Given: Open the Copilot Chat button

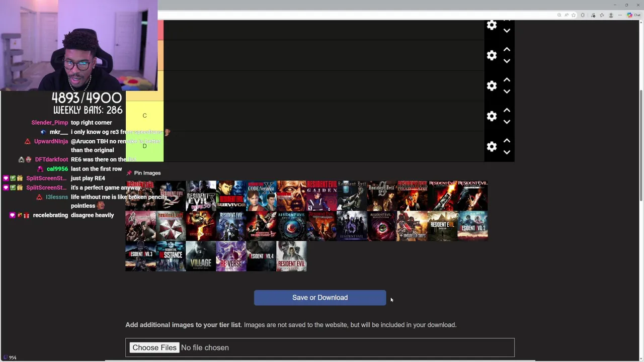Looking at the screenshot, I should click(633, 15).
